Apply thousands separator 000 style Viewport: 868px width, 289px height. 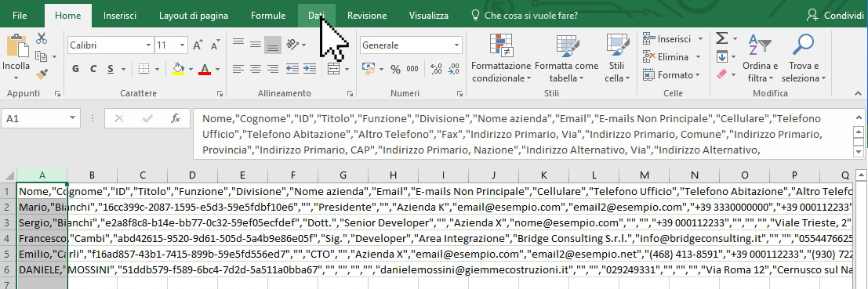412,69
